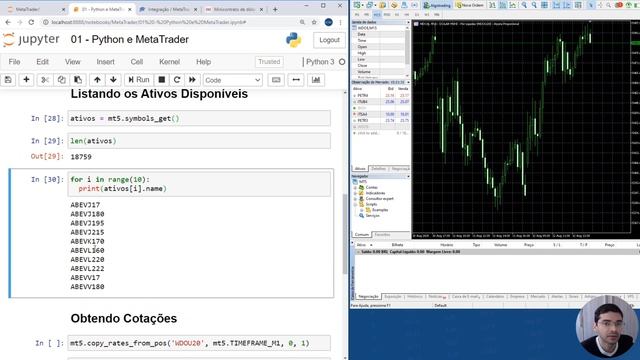The image size is (640, 360).
Task: Rename notebook via title '01 - Python e MetaTrader'
Action: (129, 40)
